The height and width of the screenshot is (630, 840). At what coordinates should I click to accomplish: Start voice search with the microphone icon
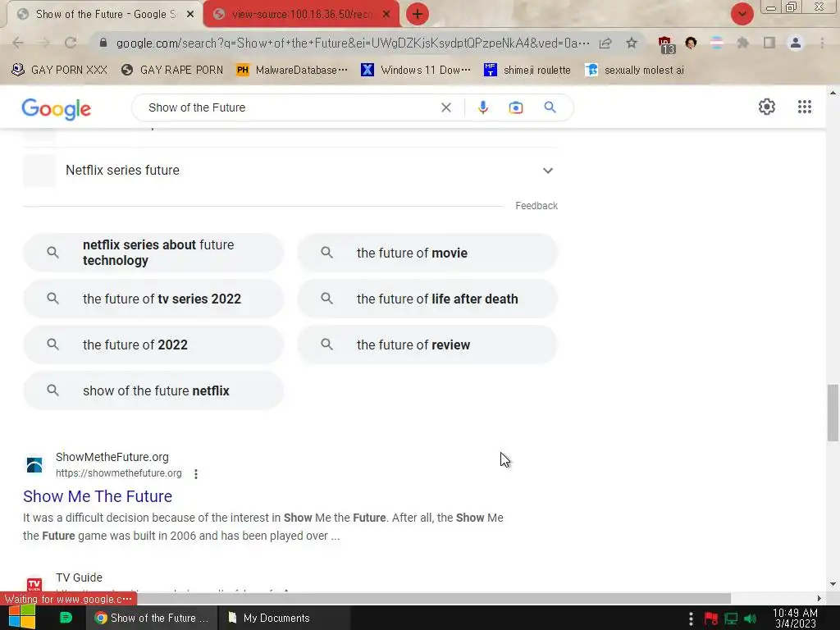coord(482,107)
